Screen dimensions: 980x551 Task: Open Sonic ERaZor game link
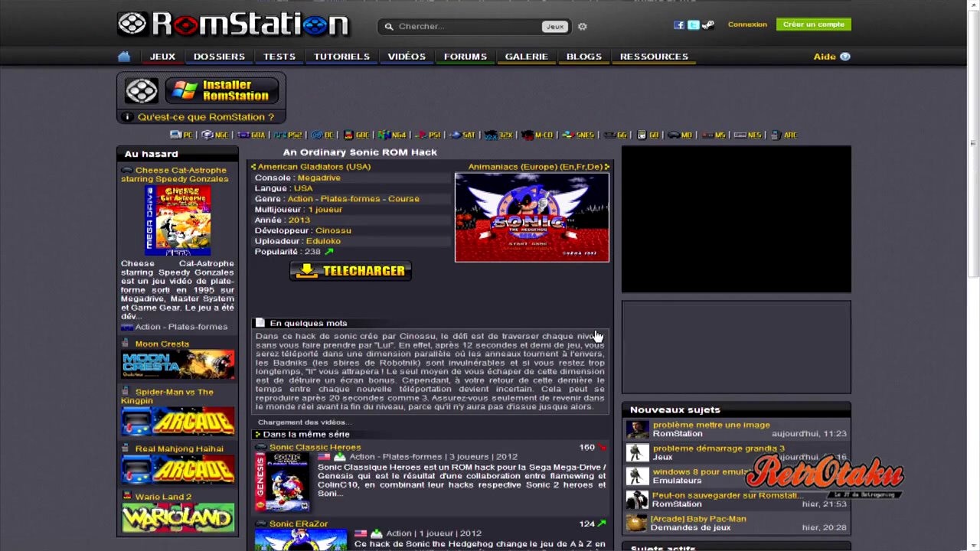pos(299,524)
